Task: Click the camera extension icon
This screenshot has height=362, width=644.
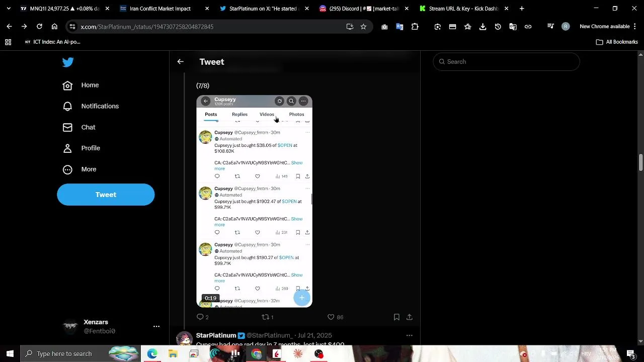Action: pos(384,27)
